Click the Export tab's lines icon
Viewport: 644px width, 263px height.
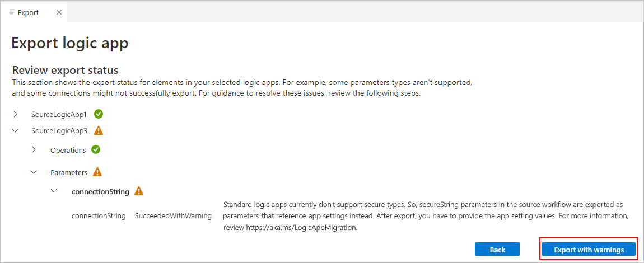[x=12, y=12]
